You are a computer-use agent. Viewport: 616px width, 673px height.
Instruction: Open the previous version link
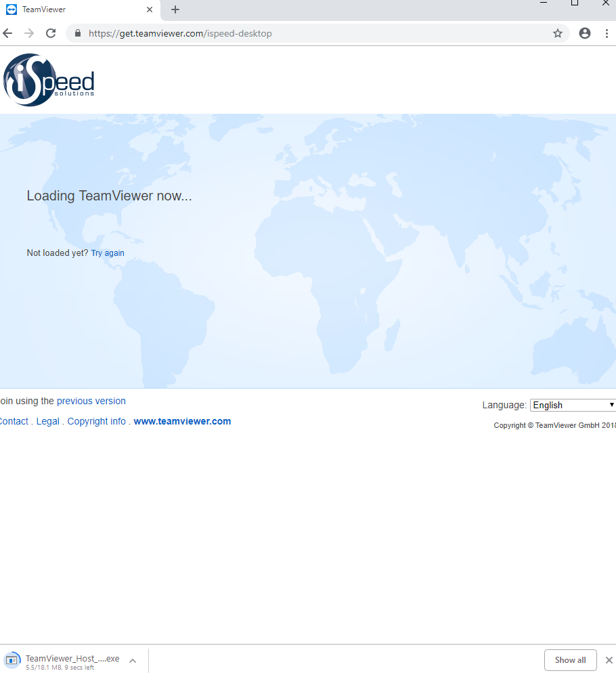pyautogui.click(x=91, y=401)
